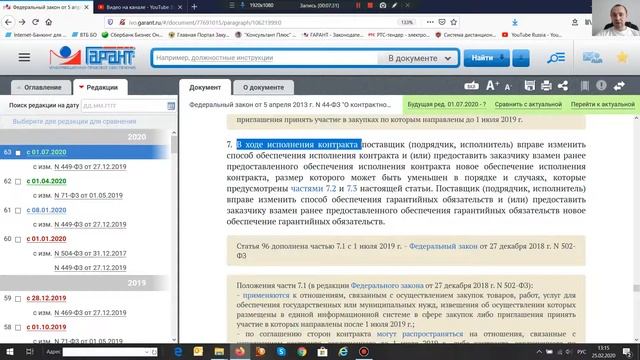640x360 pixels.
Task: Open edition link с 28.12.2019
Action: tap(46, 298)
